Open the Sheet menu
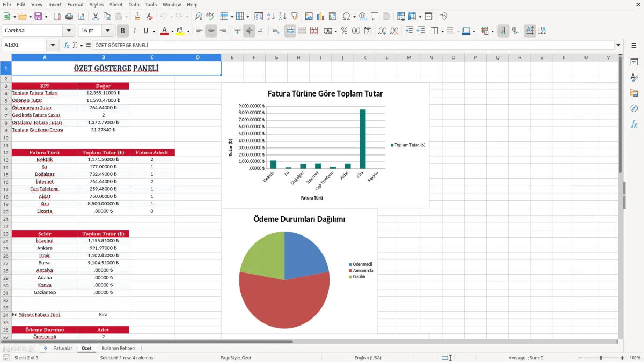The height and width of the screenshot is (362, 644). tap(116, 4)
